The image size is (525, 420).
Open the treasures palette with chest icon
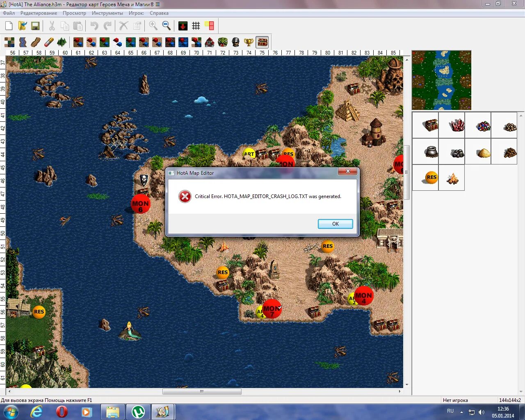coord(262,42)
